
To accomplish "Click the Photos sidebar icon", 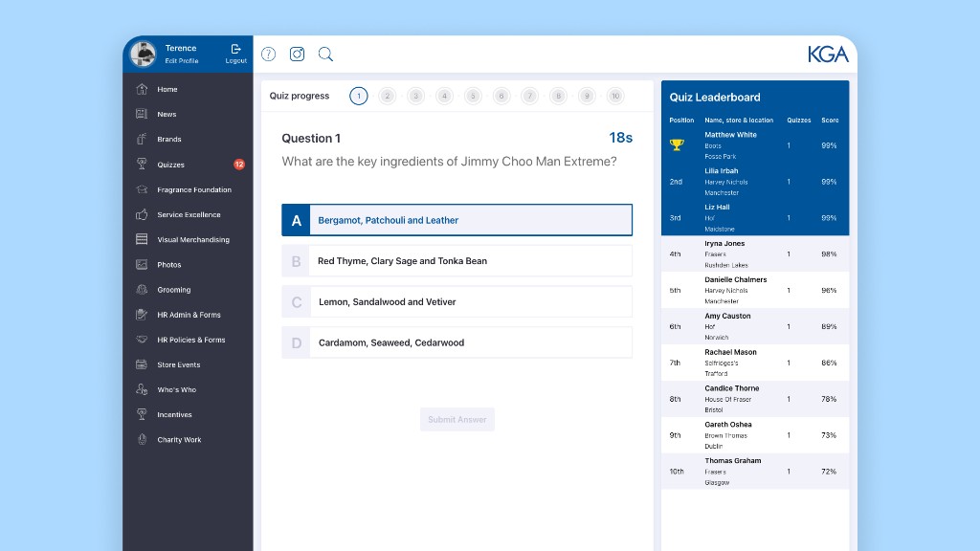I will point(142,264).
